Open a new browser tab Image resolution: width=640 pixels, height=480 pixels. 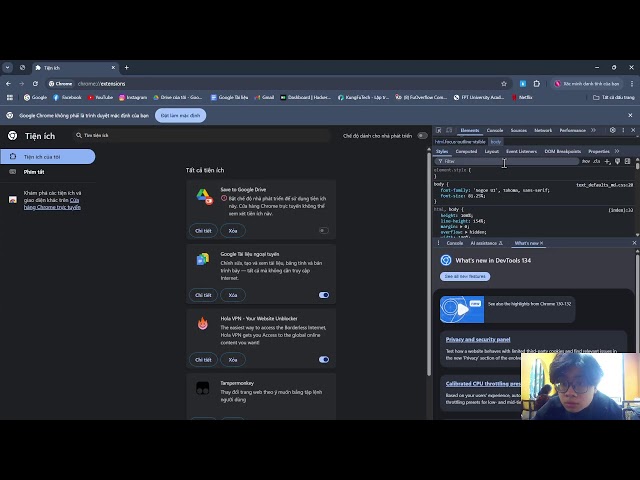[127, 68]
